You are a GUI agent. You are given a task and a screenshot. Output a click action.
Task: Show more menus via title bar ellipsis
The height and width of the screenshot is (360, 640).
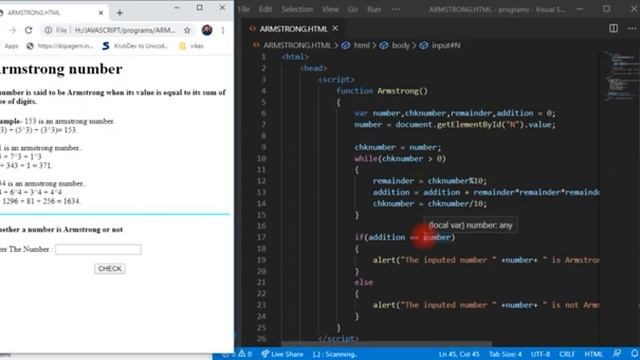pyautogui.click(x=396, y=9)
